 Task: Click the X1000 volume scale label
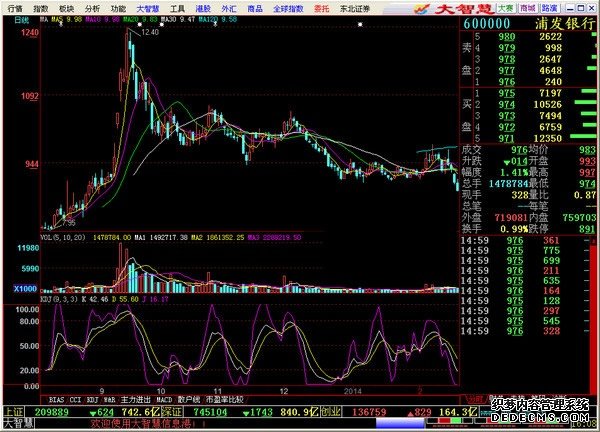(x=25, y=289)
